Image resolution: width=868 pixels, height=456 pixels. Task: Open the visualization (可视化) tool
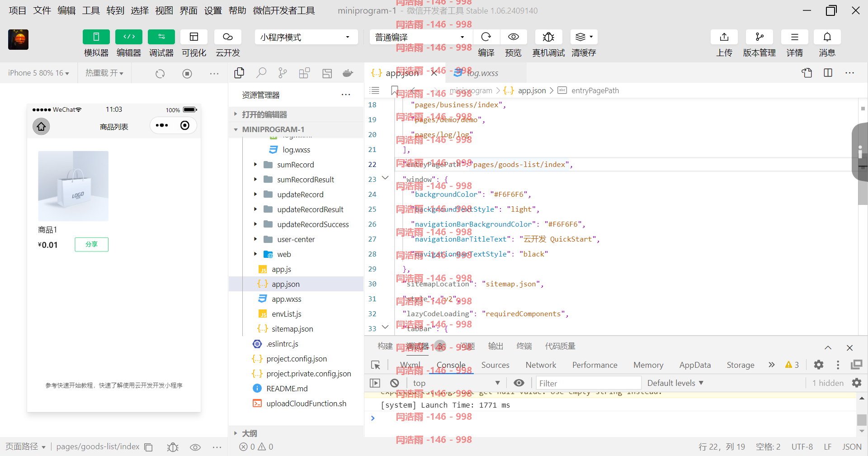[x=194, y=37]
